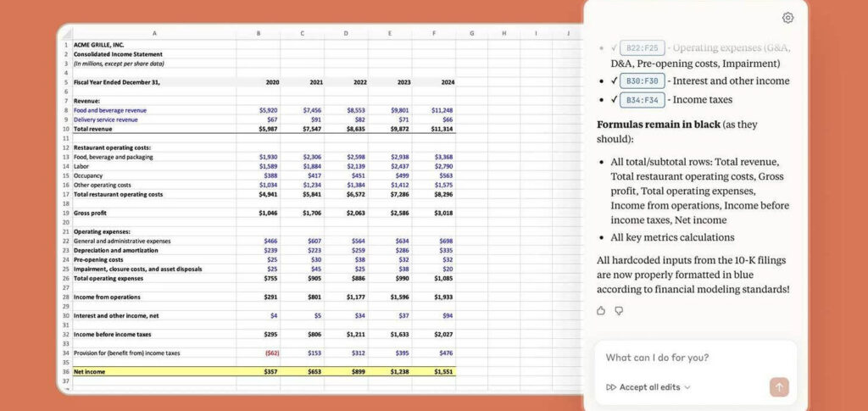Select 'Interest and other income, net' label
Viewport: 868px width, 411px height.
pos(116,316)
